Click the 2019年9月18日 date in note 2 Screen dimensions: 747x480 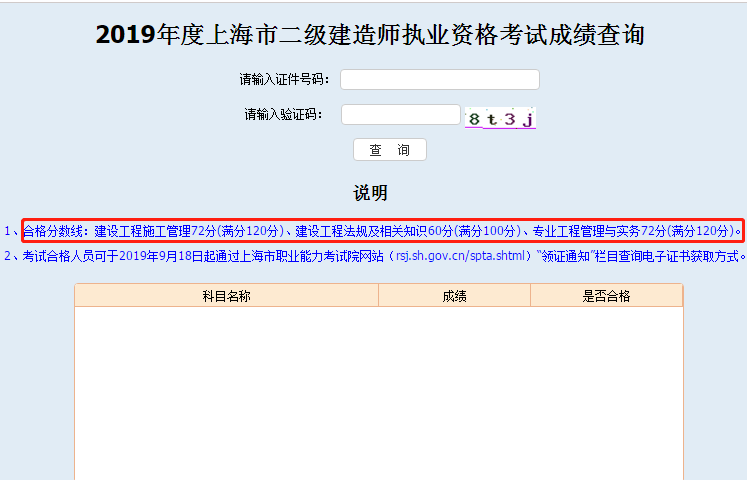coord(160,256)
